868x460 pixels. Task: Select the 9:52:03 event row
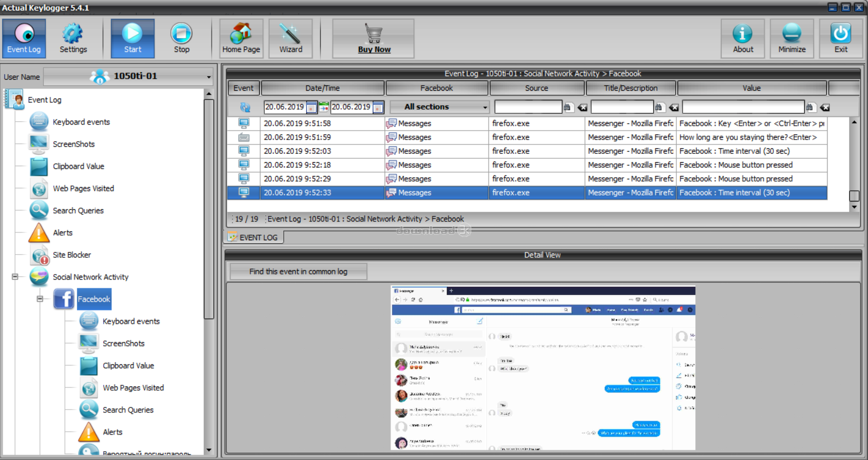pyautogui.click(x=527, y=151)
